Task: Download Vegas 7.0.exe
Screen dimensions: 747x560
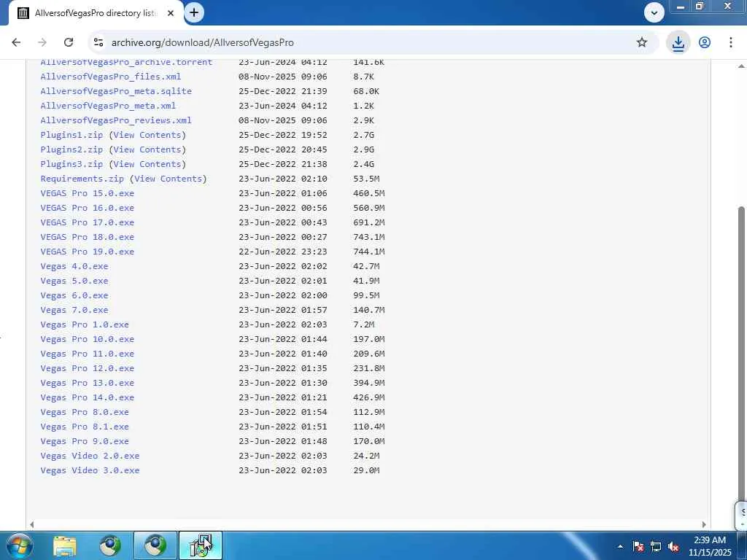Action: click(x=74, y=310)
